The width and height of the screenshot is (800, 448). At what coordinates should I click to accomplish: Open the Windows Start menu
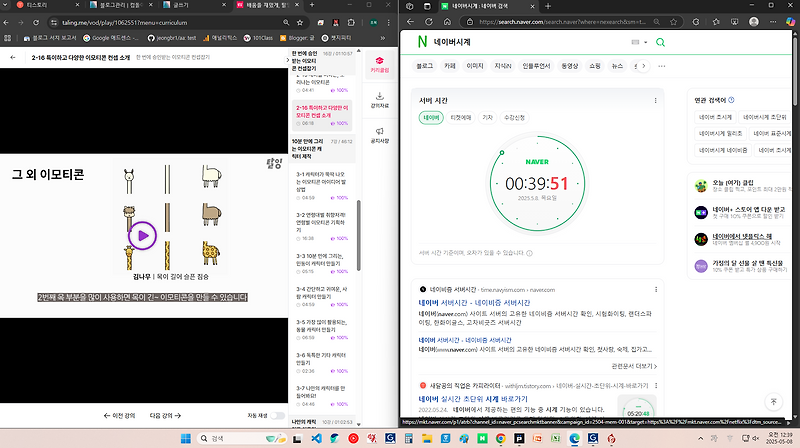pyautogui.click(x=186, y=438)
